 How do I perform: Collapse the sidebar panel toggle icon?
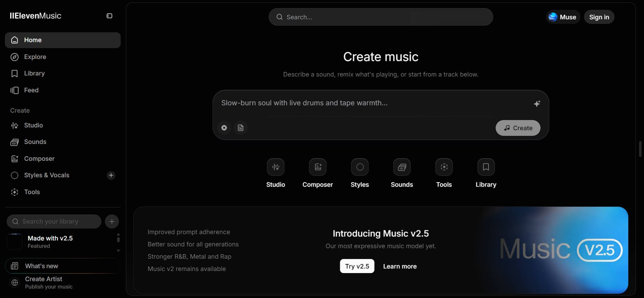coord(109,16)
